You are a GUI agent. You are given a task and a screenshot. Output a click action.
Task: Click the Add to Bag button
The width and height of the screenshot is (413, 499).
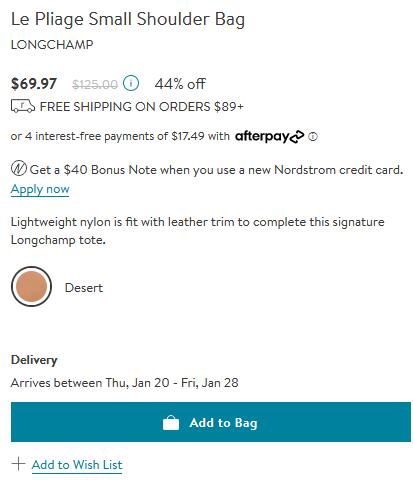tap(211, 422)
